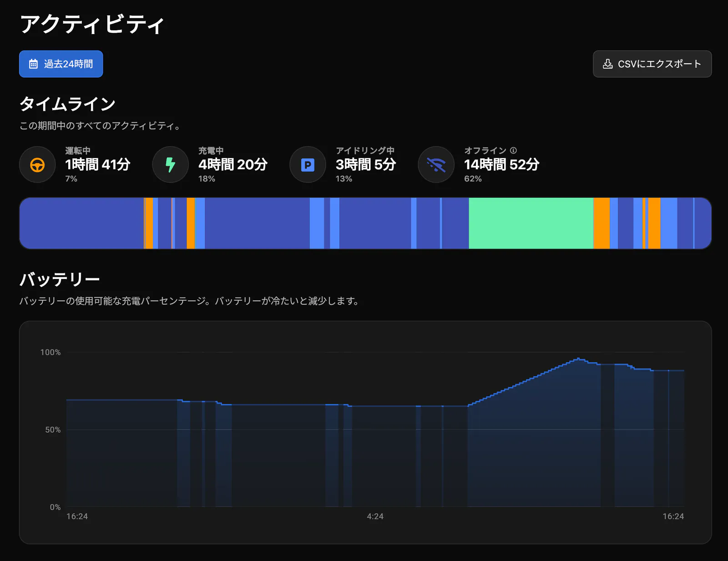Click the blue P アイドリング中 icon
This screenshot has width=728, height=561.
(x=308, y=164)
